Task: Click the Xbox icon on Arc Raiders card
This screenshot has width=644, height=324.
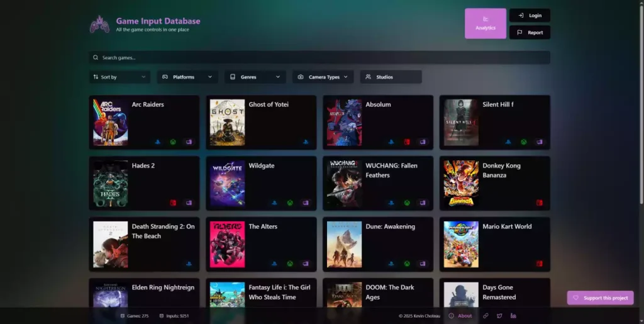Action: click(173, 142)
